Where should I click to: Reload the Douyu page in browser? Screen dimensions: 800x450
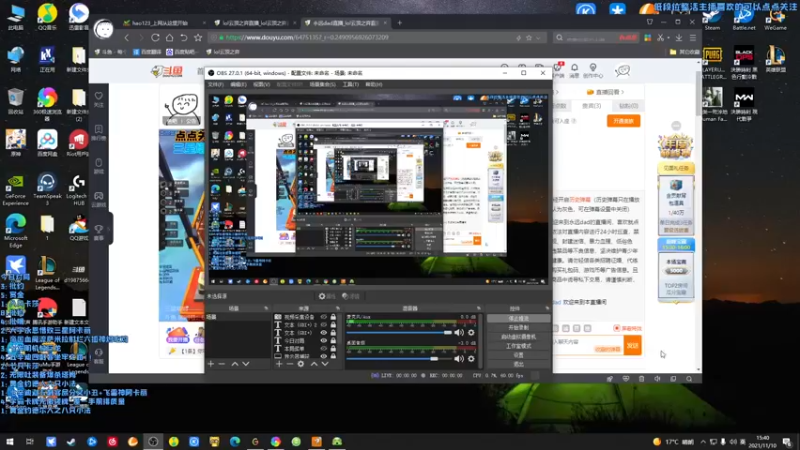[x=155, y=37]
